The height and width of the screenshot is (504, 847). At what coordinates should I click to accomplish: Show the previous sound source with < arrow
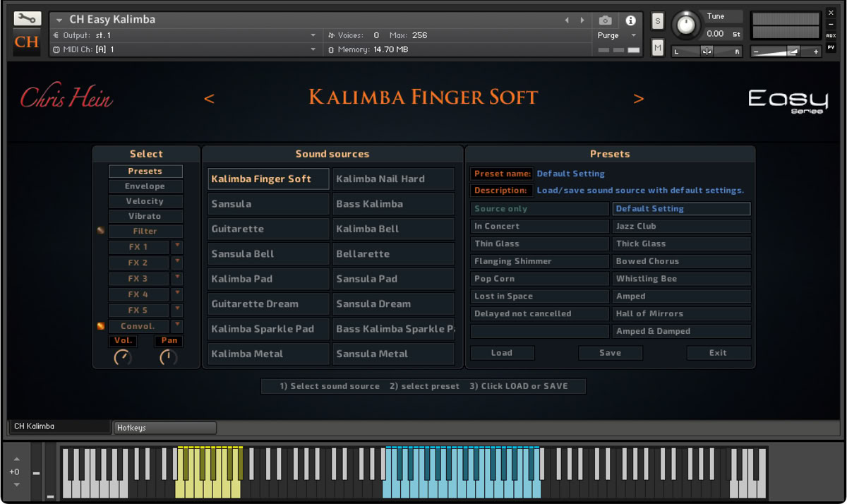pyautogui.click(x=209, y=99)
